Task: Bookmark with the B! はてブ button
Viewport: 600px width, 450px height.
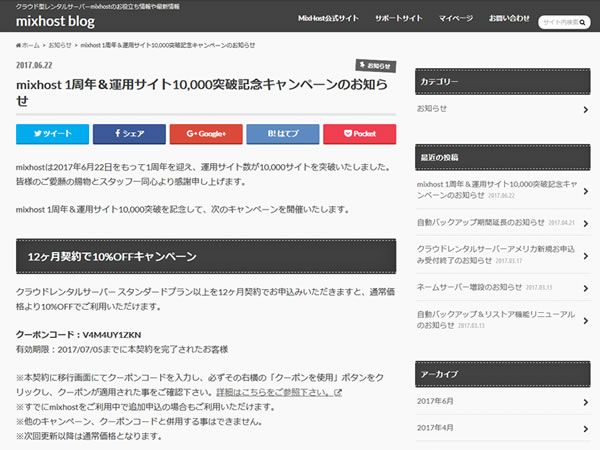Action: [x=283, y=134]
